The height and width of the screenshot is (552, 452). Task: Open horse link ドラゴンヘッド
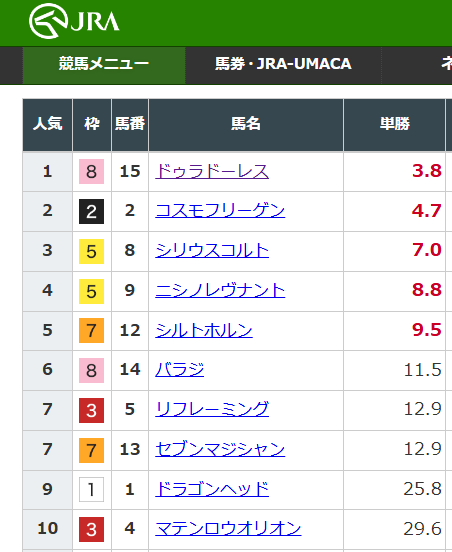212,489
